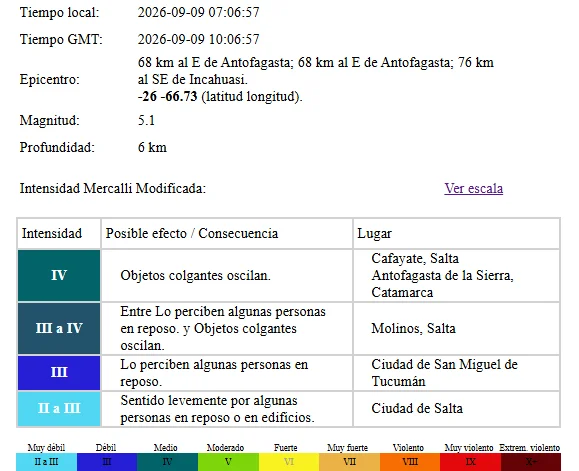Select the red IX Muy violento swatch
The image size is (579, 471).
(x=470, y=462)
